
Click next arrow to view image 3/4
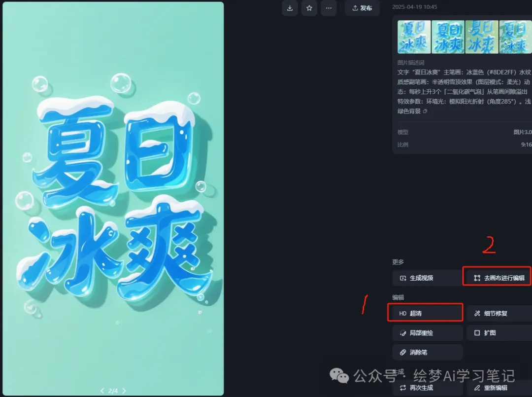pyautogui.click(x=124, y=391)
